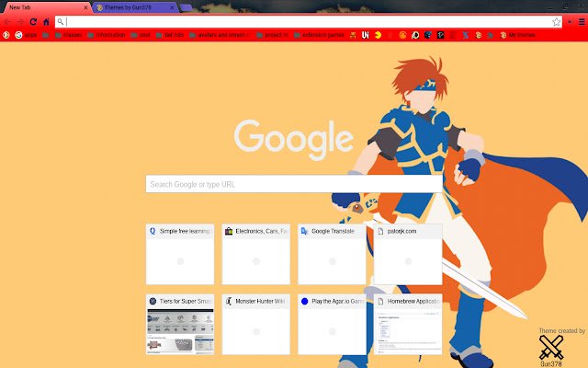Focus the address bar

coord(309,22)
